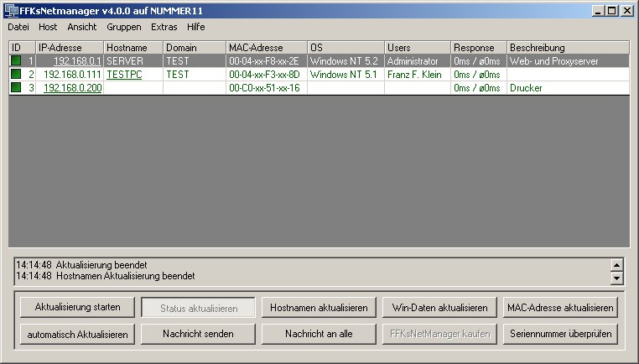
Task: Click Status aktualisieren button
Action: (199, 308)
